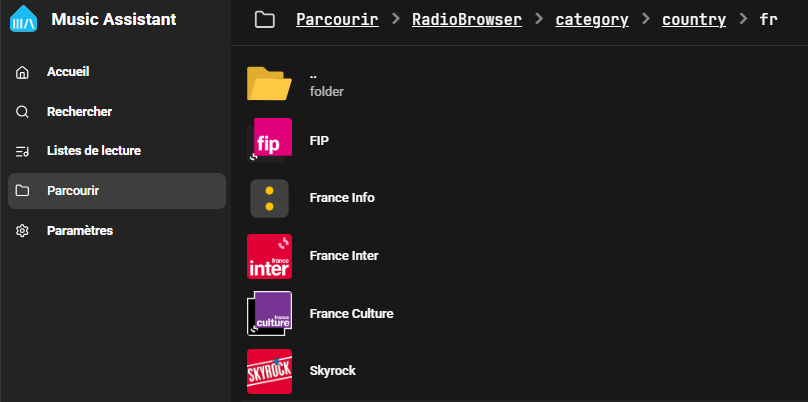Viewport: 808px width, 402px height.
Task: Play the Skyrock station entry
Action: click(333, 371)
